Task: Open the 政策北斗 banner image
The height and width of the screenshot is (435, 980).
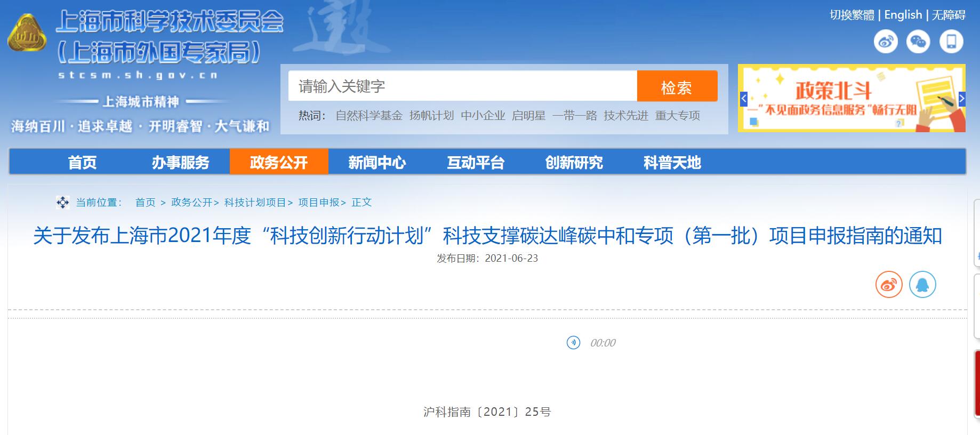Action: (x=852, y=99)
